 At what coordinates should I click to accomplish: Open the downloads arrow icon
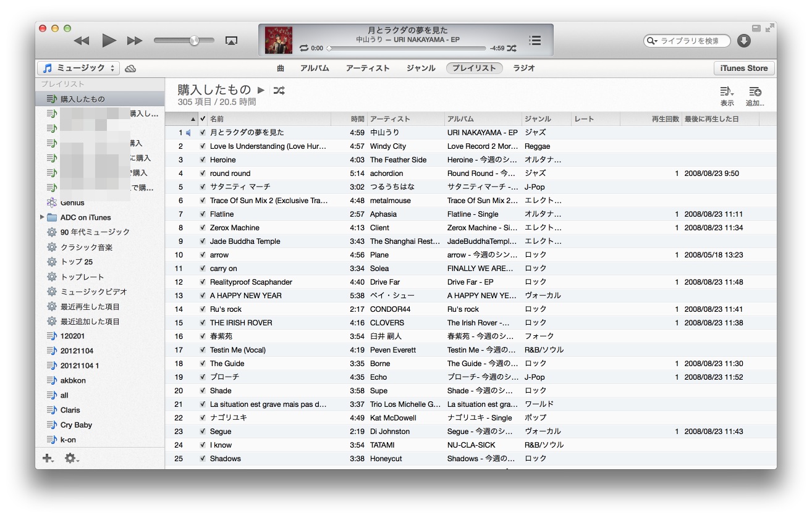[x=744, y=41]
